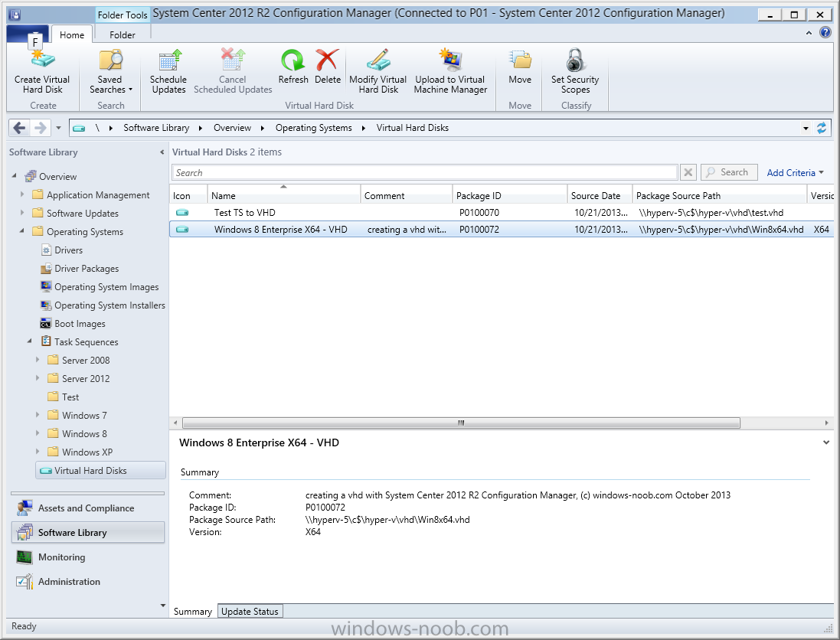Open the Software Library workspace
The height and width of the screenshot is (640, 840).
[x=87, y=533]
